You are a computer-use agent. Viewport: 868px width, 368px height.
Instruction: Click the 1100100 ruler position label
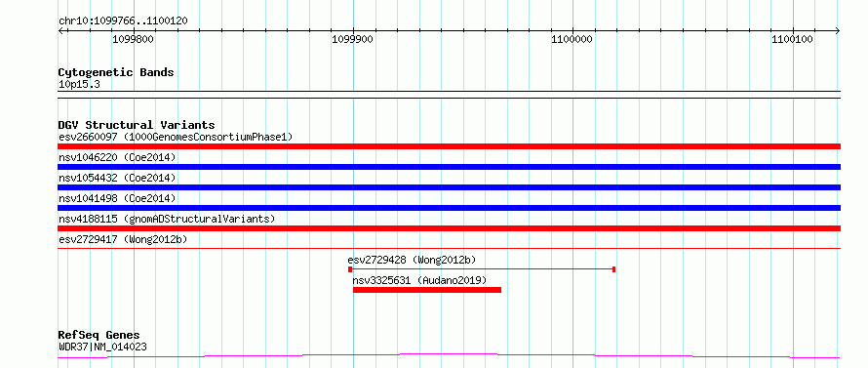[792, 39]
